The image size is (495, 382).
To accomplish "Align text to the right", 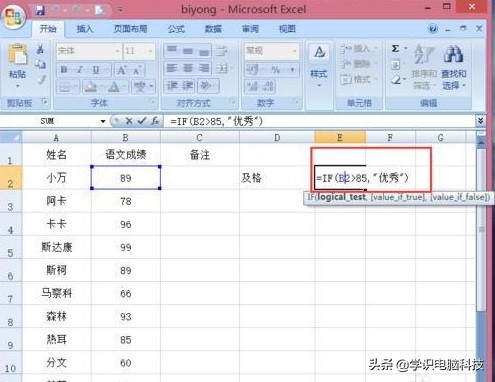I will [204, 69].
